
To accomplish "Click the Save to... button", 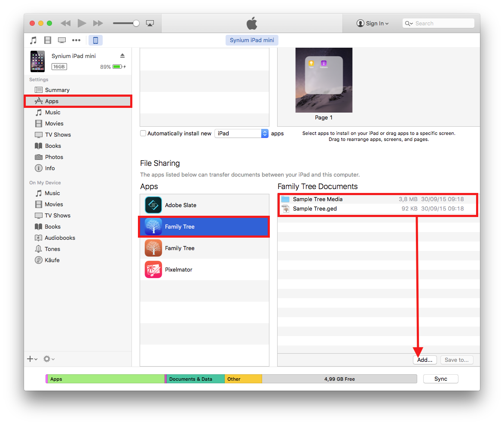I will (x=457, y=360).
